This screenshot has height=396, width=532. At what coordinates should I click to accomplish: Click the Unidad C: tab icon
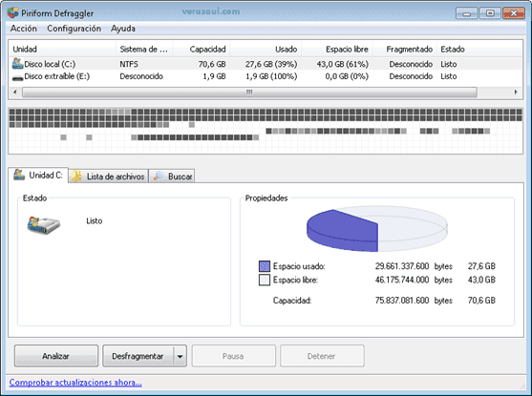(19, 175)
